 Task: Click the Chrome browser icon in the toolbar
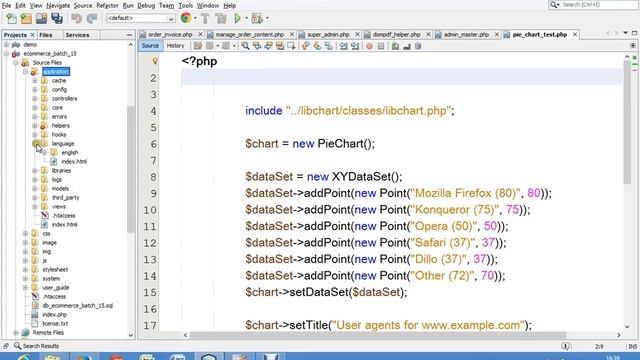coord(186,18)
